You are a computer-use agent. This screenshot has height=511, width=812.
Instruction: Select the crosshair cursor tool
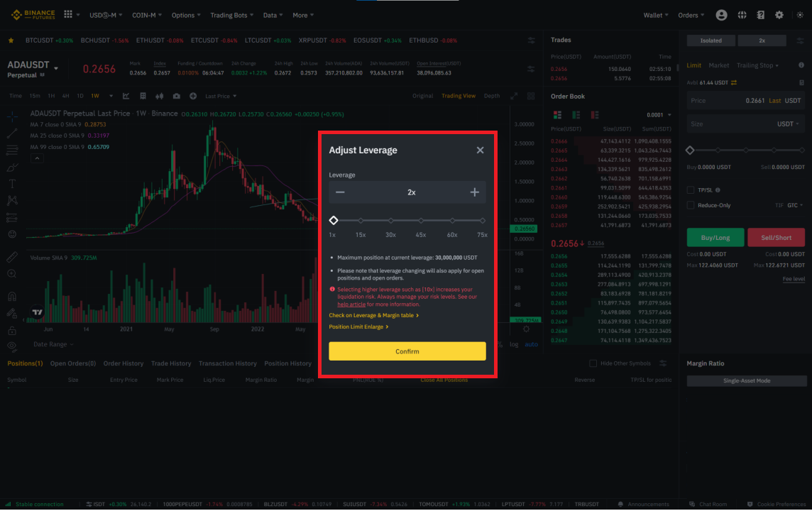coord(12,116)
